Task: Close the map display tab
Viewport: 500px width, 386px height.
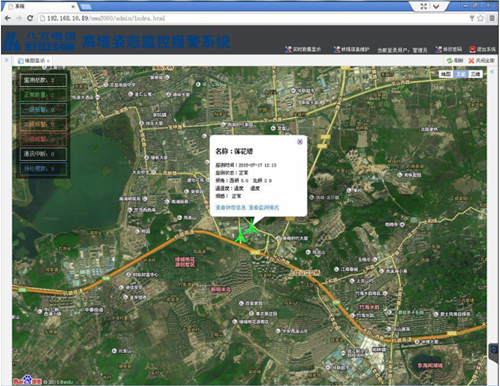Action: (x=48, y=61)
